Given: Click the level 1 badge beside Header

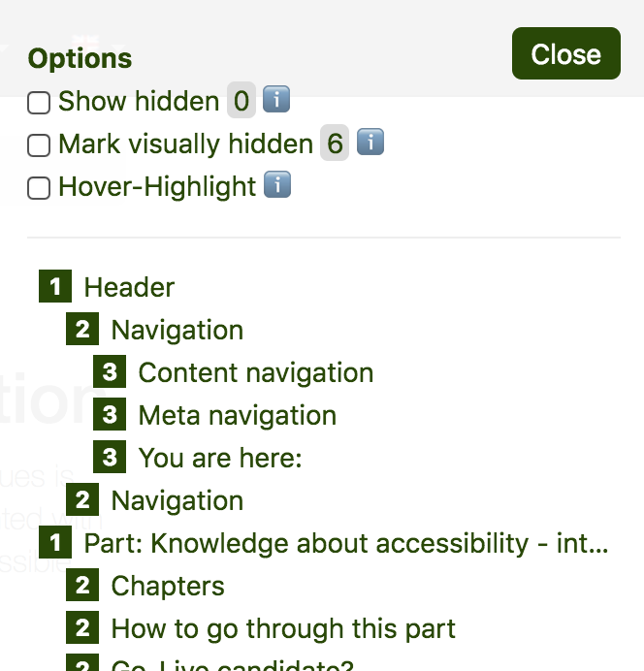Looking at the screenshot, I should coord(54,287).
